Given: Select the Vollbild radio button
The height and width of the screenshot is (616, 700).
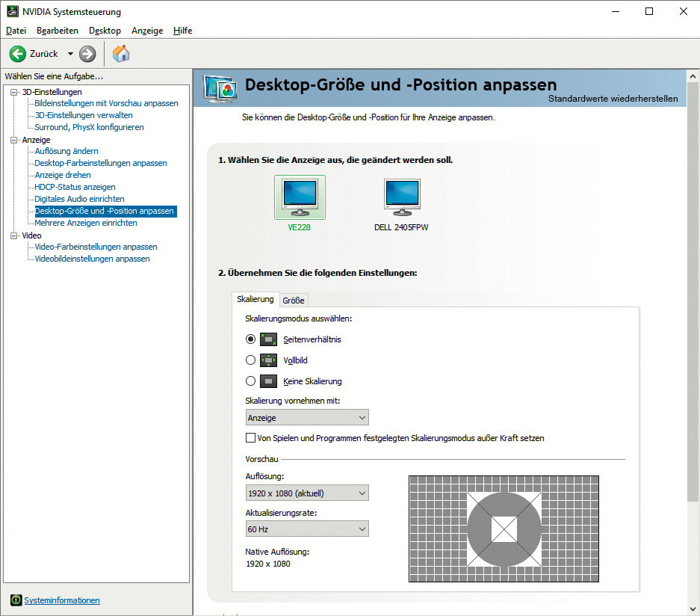Looking at the screenshot, I should click(250, 360).
